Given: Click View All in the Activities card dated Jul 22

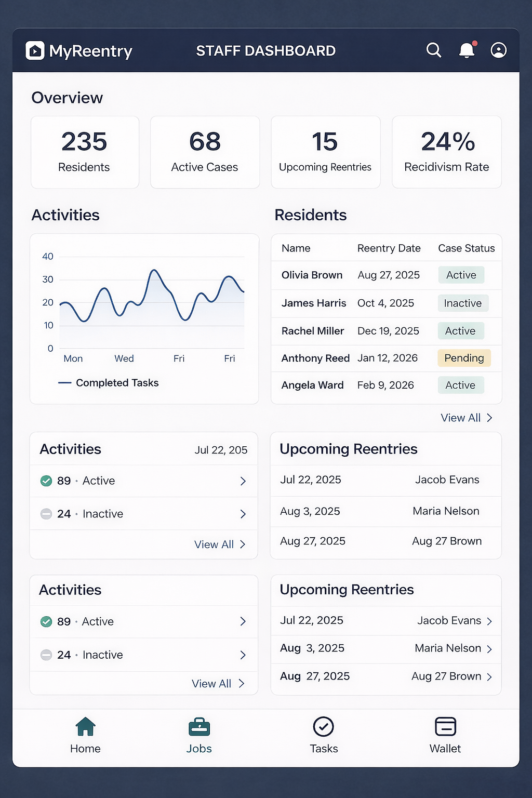Looking at the screenshot, I should (219, 544).
